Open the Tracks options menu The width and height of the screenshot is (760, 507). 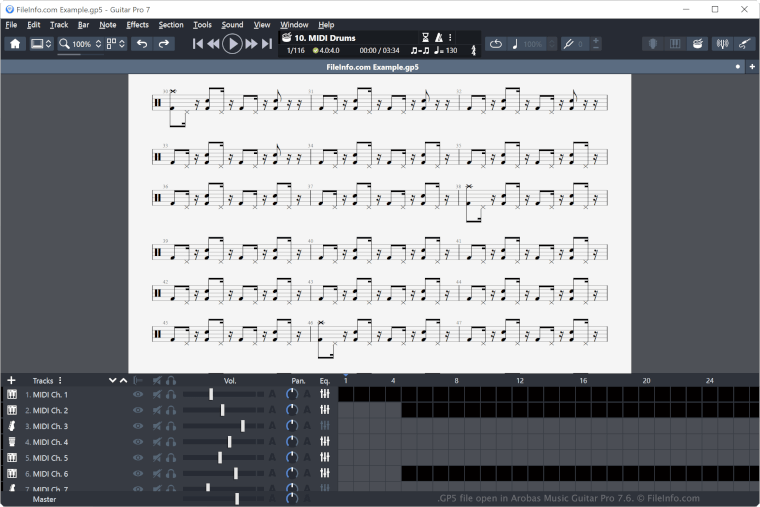(x=60, y=380)
